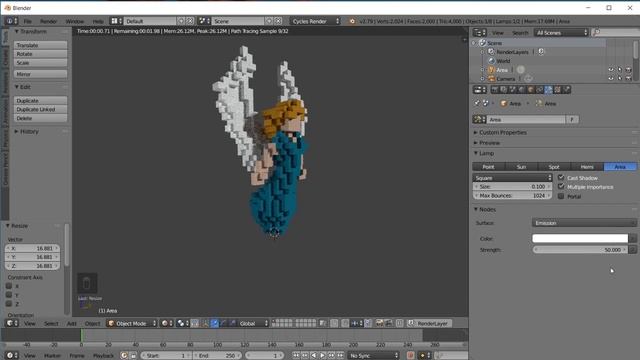The image size is (640, 360).
Task: Click the screen layout browse icon beside Default
Action: (x=117, y=21)
